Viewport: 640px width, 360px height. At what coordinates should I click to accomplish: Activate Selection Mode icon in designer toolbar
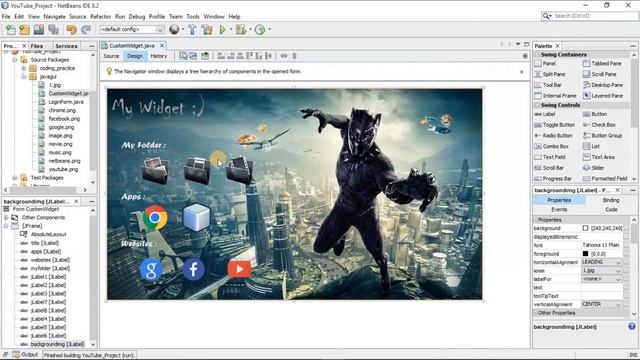click(x=183, y=56)
